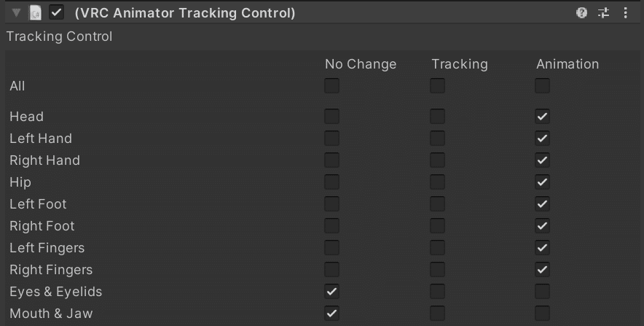This screenshot has height=326, width=644.
Task: Collapse the VRC Animator Tracking Control foldout
Action: click(x=16, y=12)
